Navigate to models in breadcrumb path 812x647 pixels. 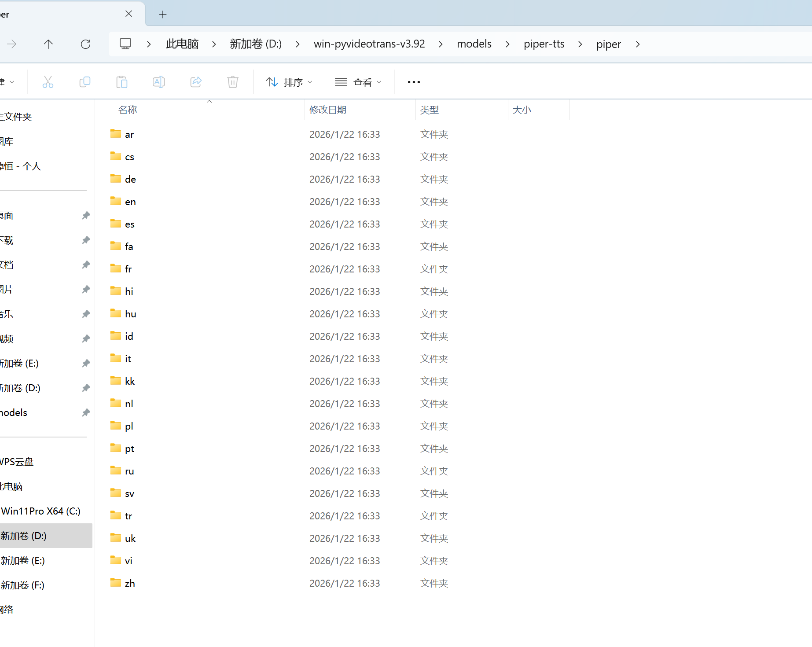tap(474, 44)
